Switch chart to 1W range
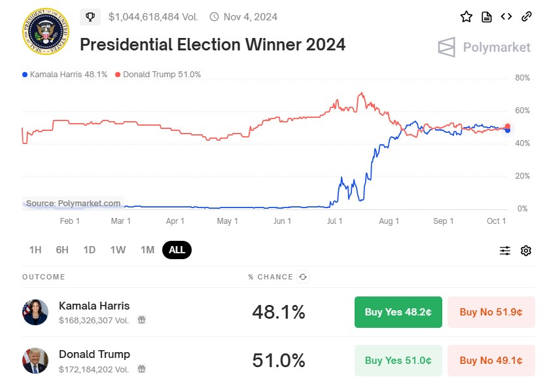This screenshot has height=392, width=543. [x=118, y=250]
